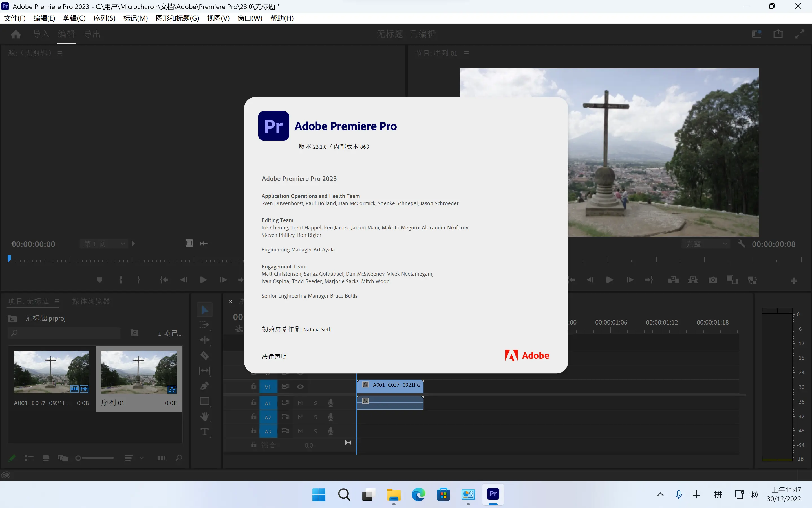Click drag audio only waveform icon
The height and width of the screenshot is (508, 812).
click(204, 243)
